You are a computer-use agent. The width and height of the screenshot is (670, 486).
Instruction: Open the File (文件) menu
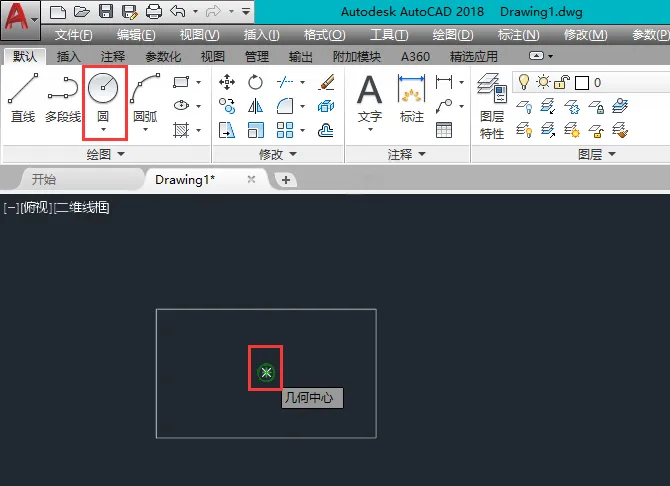(x=73, y=35)
